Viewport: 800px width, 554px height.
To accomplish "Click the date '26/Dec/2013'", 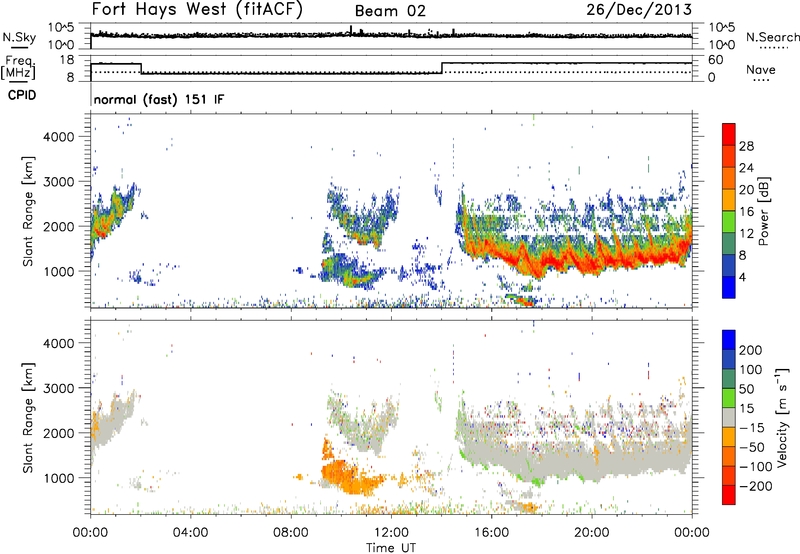I will click(x=639, y=10).
